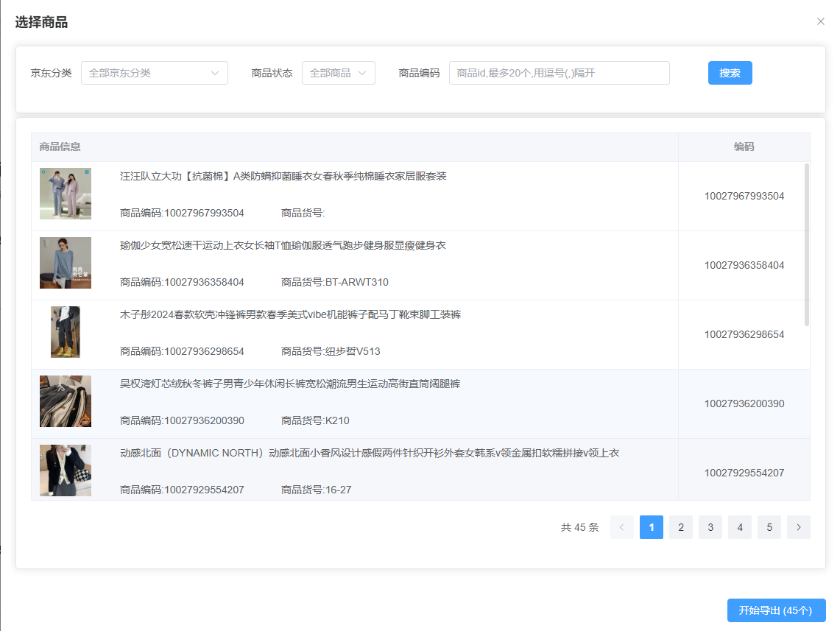Click the 开始导出 (45个) button
The image size is (840, 631).
[776, 610]
